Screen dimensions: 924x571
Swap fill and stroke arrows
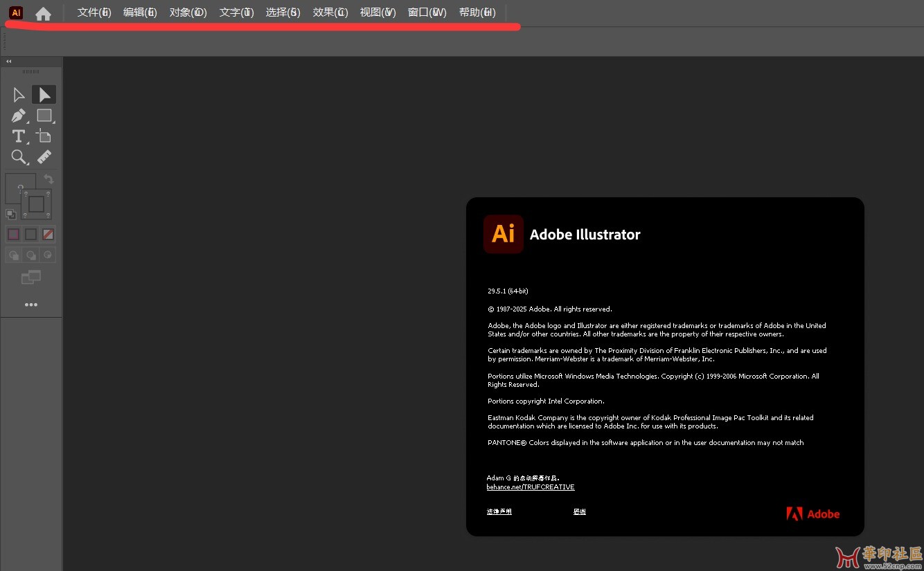48,179
